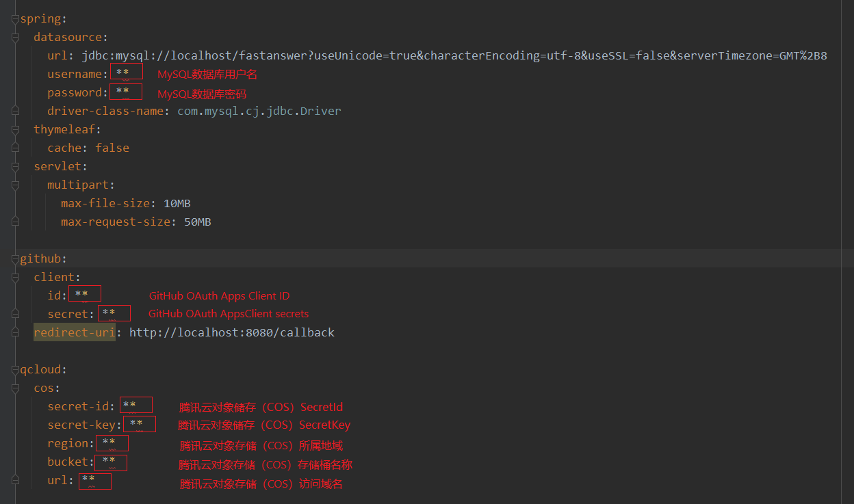Click the 50MB value
This screenshot has width=854, height=504.
pyautogui.click(x=198, y=222)
